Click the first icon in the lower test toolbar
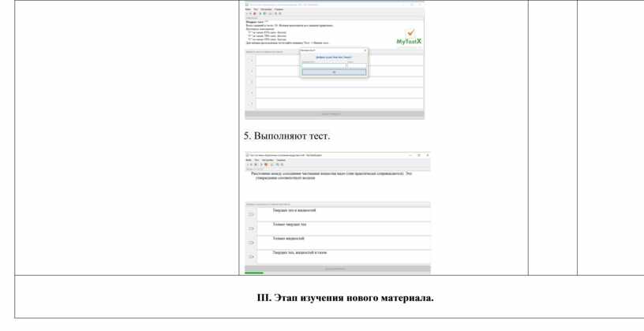Image resolution: width=644 pixels, height=331 pixels. (x=247, y=165)
